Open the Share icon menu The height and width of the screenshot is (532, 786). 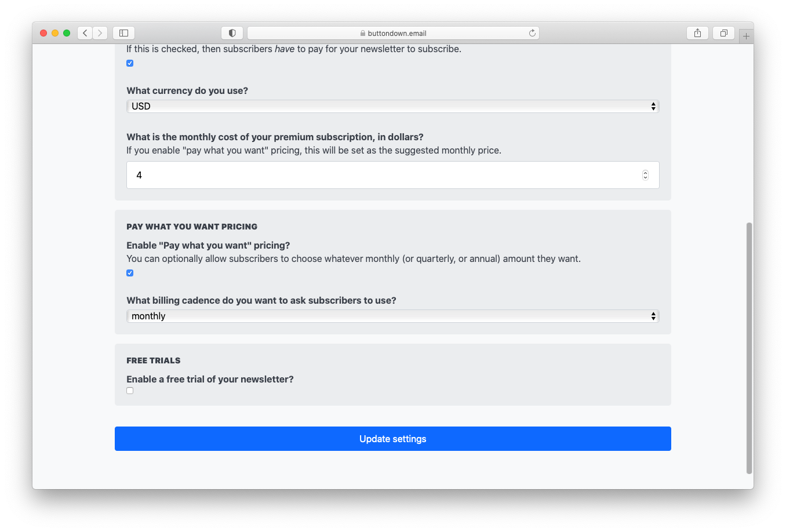697,33
